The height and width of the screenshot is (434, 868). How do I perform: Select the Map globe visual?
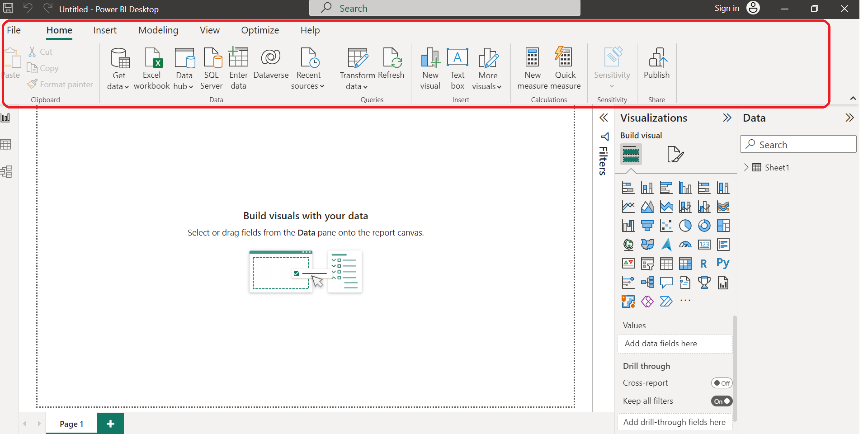point(628,245)
